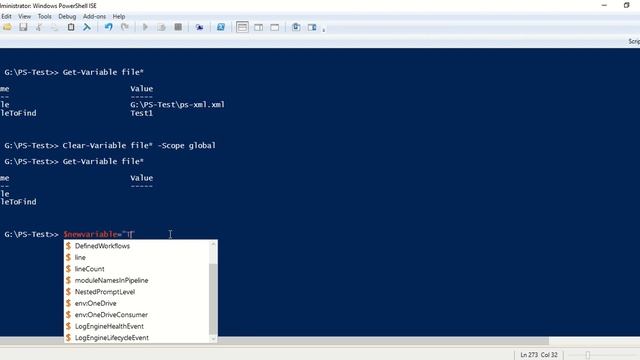Click the first Get-Variable file* command

coord(103,72)
